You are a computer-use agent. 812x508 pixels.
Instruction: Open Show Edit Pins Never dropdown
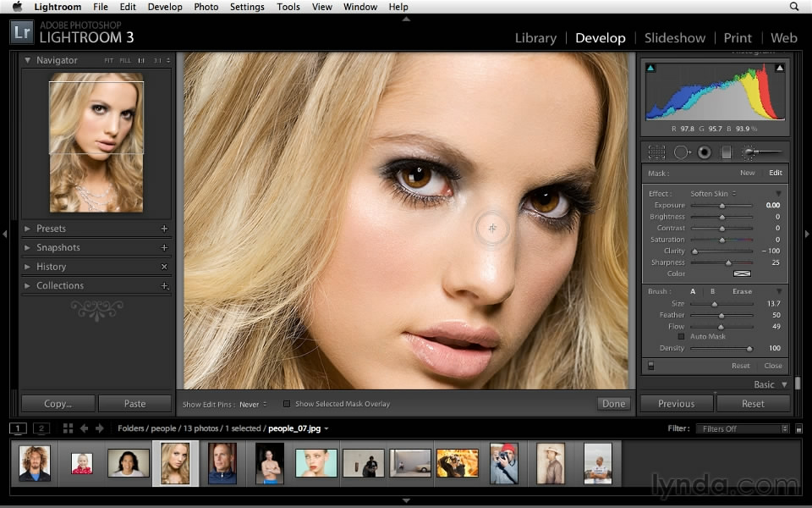pos(253,405)
